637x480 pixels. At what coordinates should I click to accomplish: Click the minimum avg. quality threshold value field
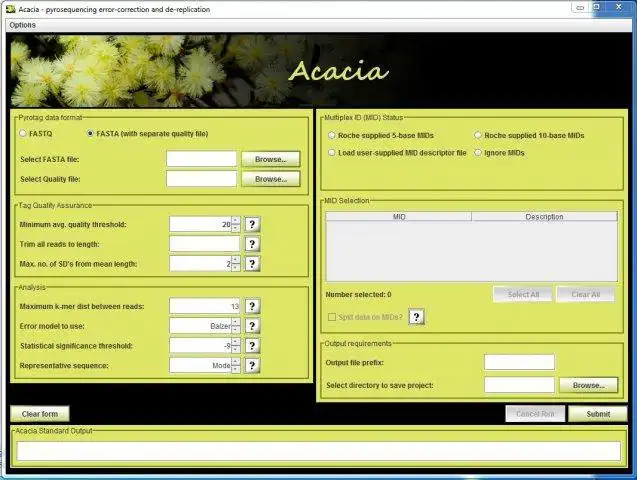coord(201,224)
